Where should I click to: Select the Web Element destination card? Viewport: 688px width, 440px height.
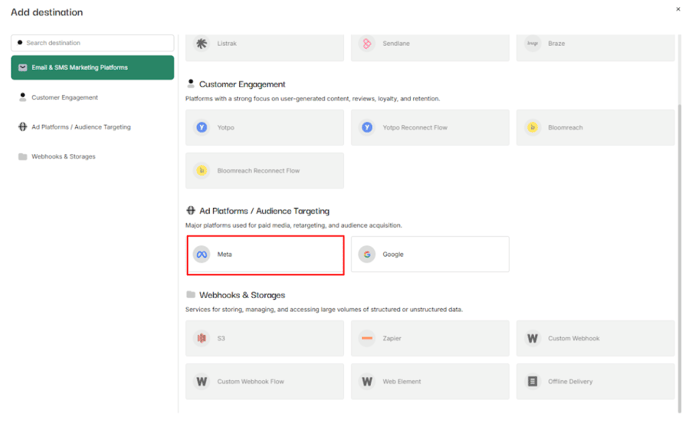tap(430, 381)
